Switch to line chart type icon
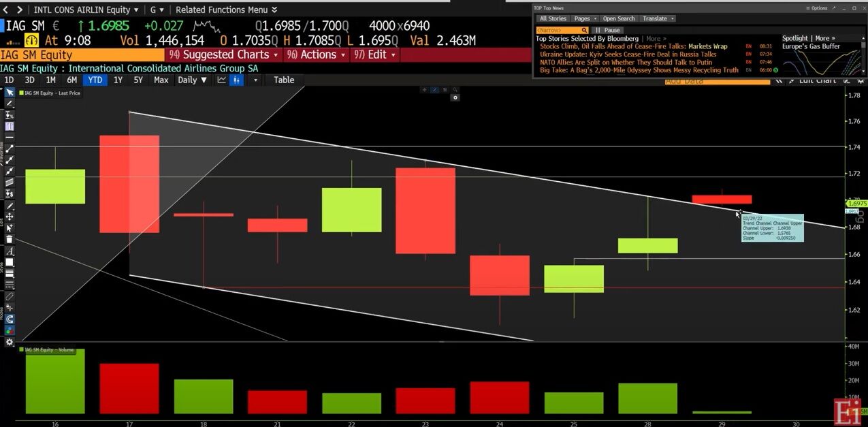This screenshot has height=427, width=868. 222,80
